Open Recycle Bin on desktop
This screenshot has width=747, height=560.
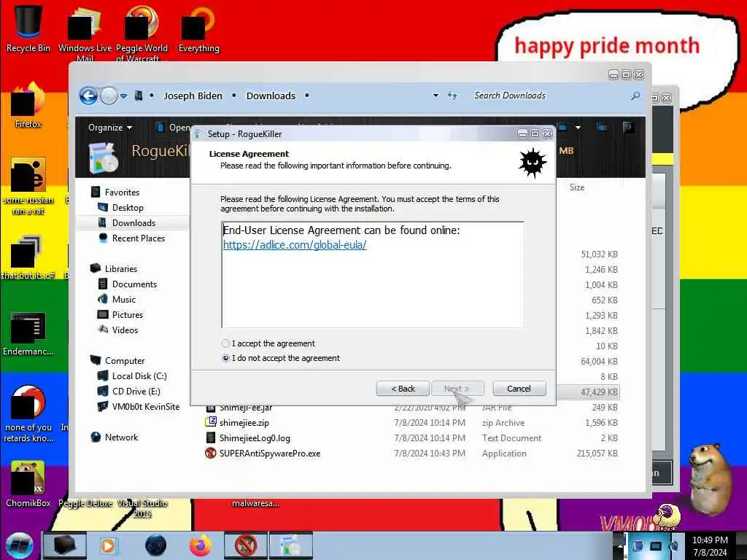click(x=28, y=28)
